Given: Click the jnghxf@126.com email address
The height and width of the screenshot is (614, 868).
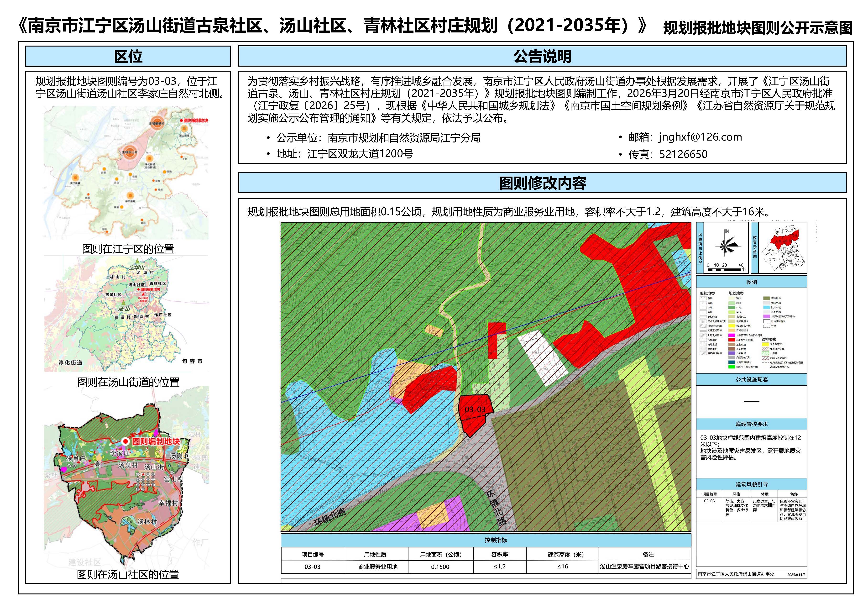Looking at the screenshot, I should click(x=700, y=137).
